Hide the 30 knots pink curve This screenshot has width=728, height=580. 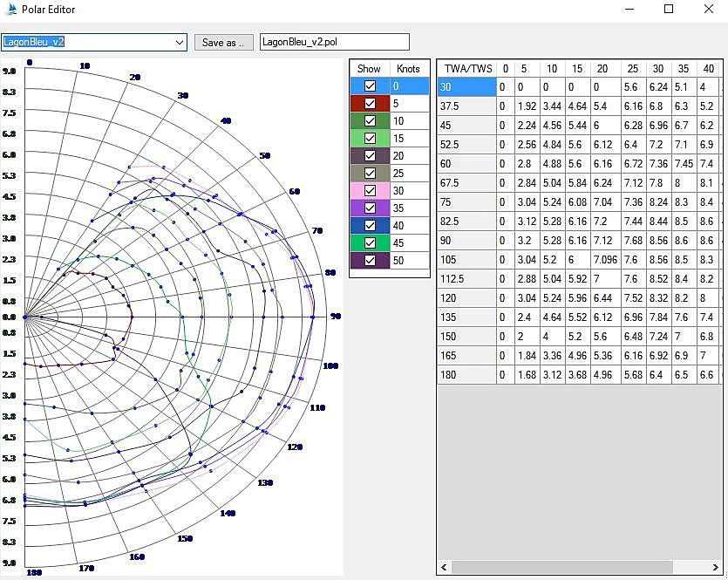click(x=370, y=190)
